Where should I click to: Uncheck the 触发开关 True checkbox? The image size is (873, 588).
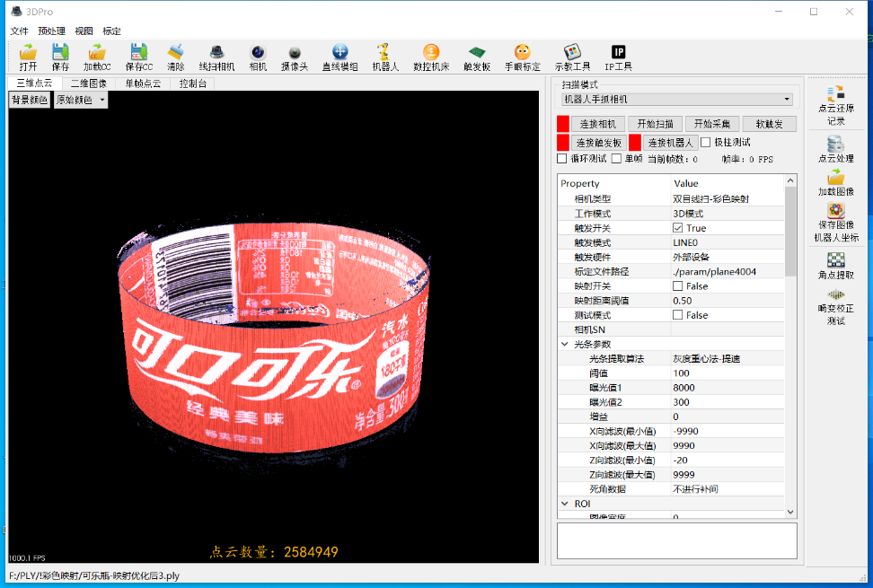(x=677, y=228)
